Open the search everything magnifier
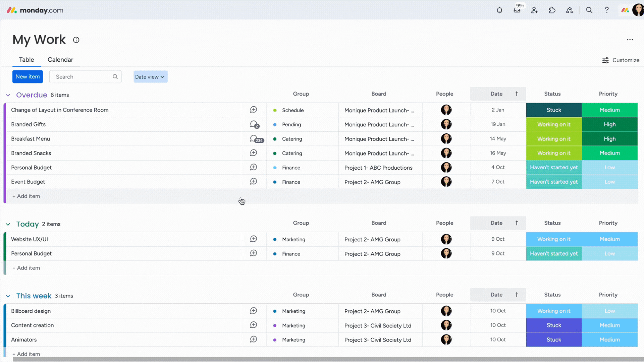The height and width of the screenshot is (362, 644). click(x=589, y=10)
